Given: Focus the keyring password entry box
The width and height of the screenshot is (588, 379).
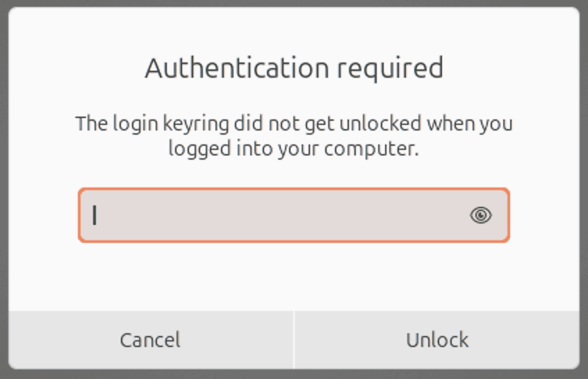Looking at the screenshot, I should click(x=278, y=216).
